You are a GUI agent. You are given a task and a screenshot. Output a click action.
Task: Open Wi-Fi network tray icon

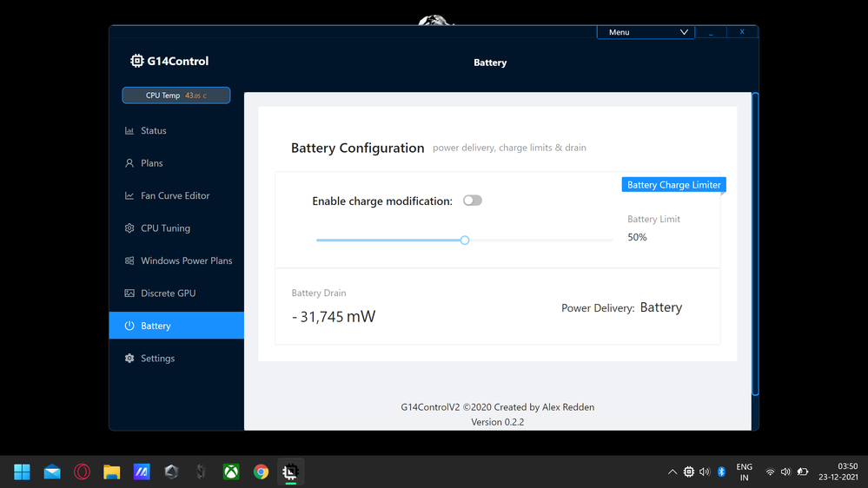pyautogui.click(x=770, y=472)
